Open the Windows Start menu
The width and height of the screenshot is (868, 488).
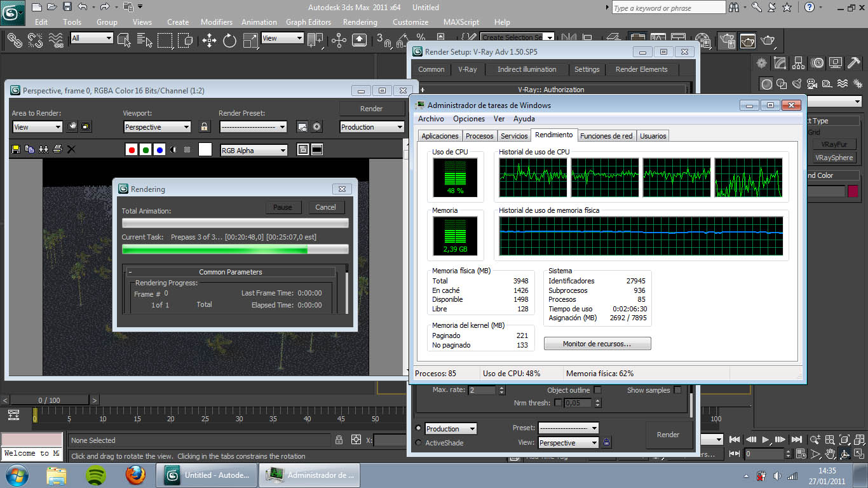(x=17, y=475)
